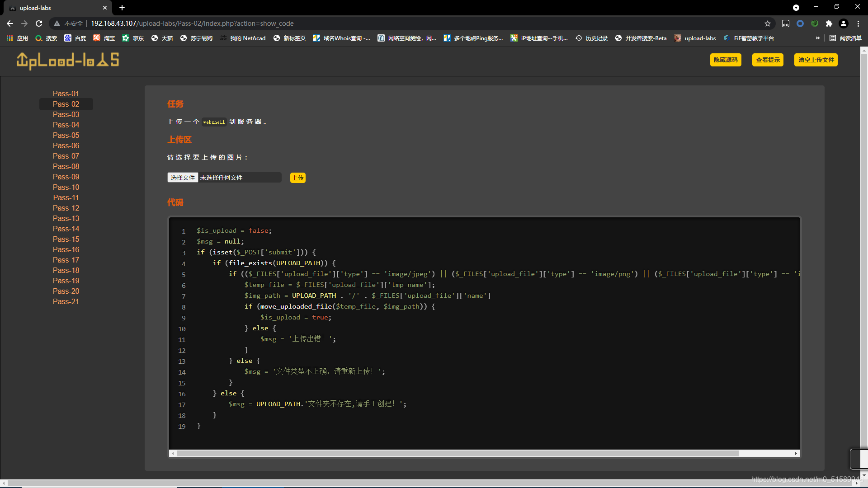
Task: Click the green extension icon
Action: (x=815, y=23)
